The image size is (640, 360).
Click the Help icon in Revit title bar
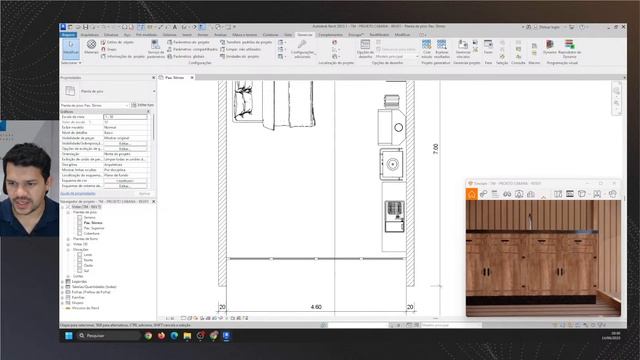click(582, 27)
